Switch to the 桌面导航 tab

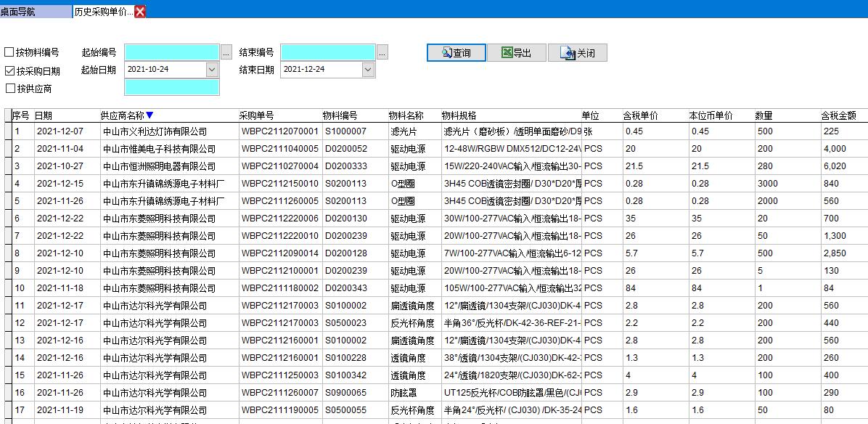35,12
